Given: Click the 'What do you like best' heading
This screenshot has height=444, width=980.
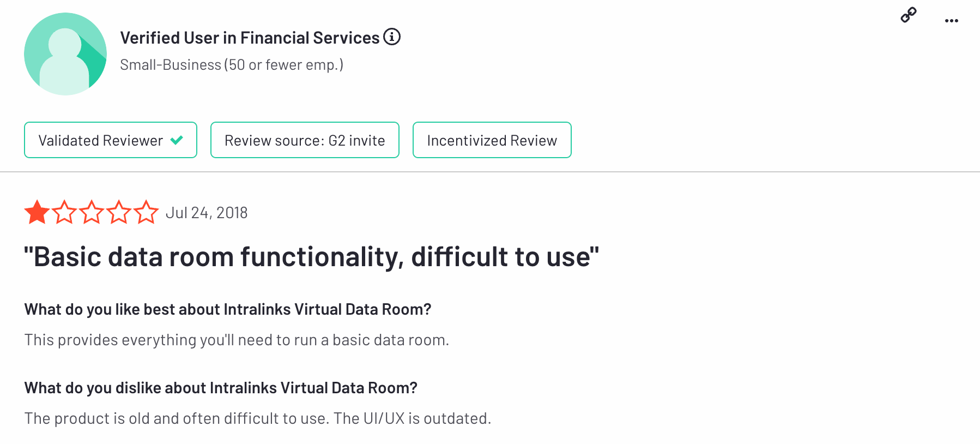Looking at the screenshot, I should (x=228, y=309).
